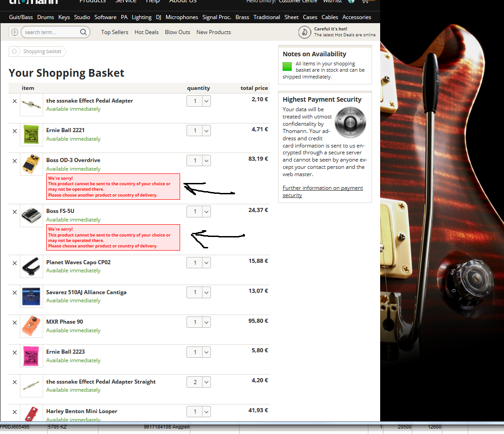This screenshot has width=504, height=434.
Task: Remove Planet Waves Capo CP02 item
Action: pyautogui.click(x=15, y=263)
